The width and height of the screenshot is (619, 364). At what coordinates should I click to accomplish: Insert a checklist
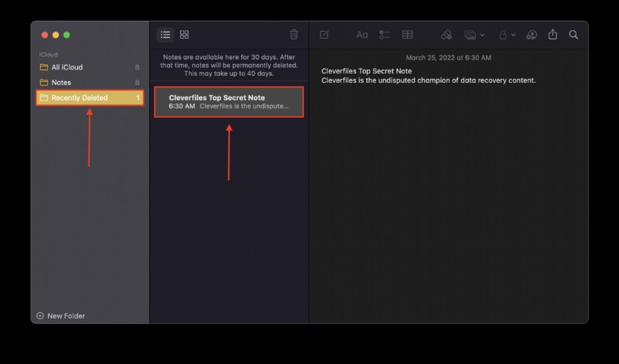coord(385,35)
